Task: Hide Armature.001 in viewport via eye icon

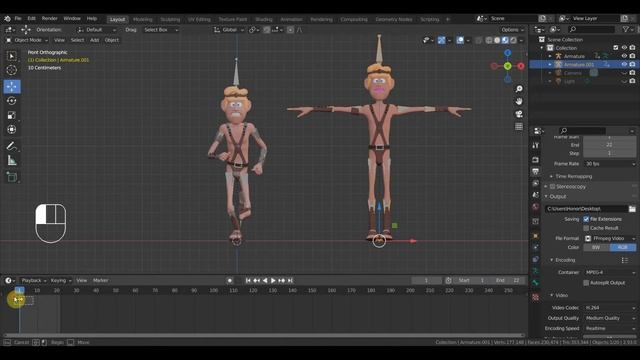Action: pyautogui.click(x=624, y=64)
